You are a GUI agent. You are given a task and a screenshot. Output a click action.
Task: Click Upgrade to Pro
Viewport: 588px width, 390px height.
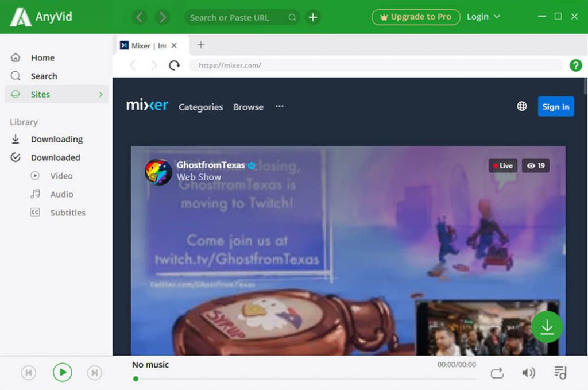pos(416,17)
